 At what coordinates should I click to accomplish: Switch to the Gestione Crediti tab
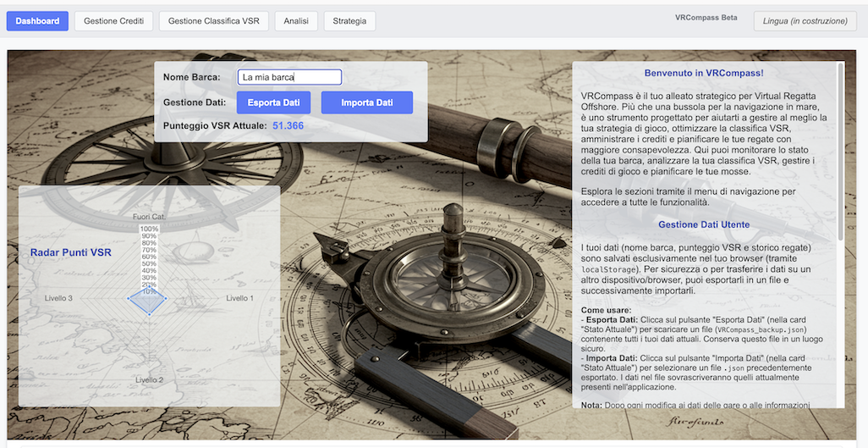coord(113,20)
